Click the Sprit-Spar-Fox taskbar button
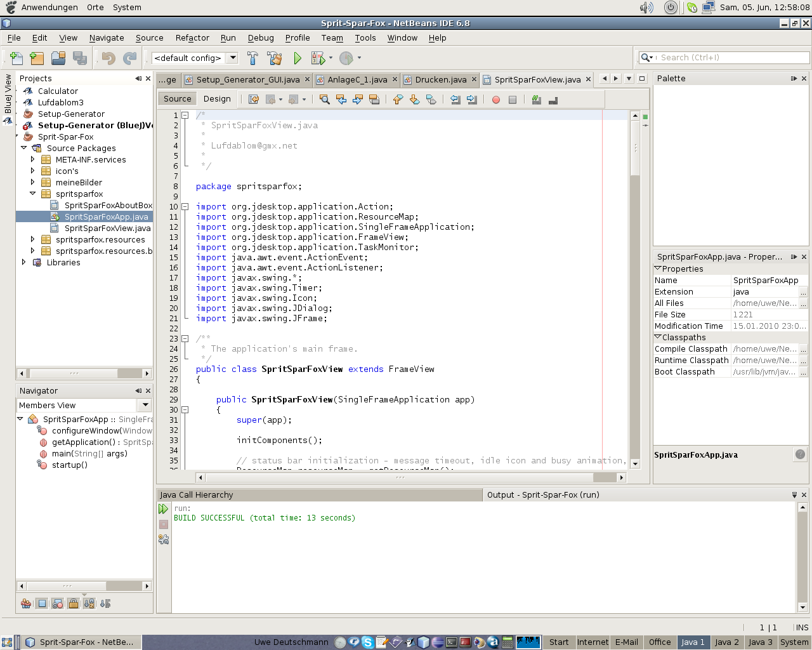This screenshot has width=812, height=650. point(81,642)
